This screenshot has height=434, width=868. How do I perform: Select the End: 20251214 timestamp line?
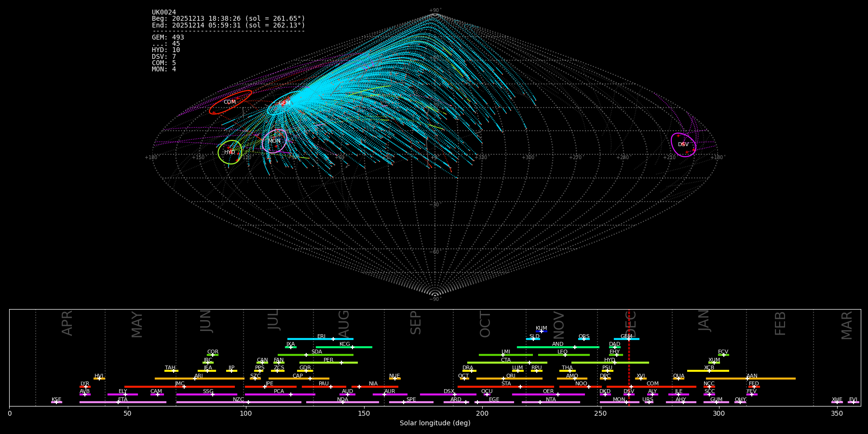point(229,25)
